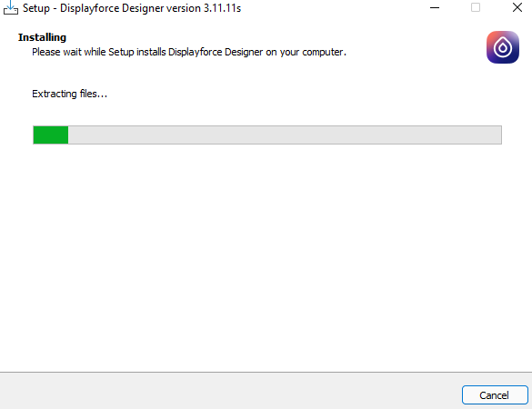Click blank header area between description and logo
Image resolution: width=532 pixels, height=409 pixels.
click(416, 47)
